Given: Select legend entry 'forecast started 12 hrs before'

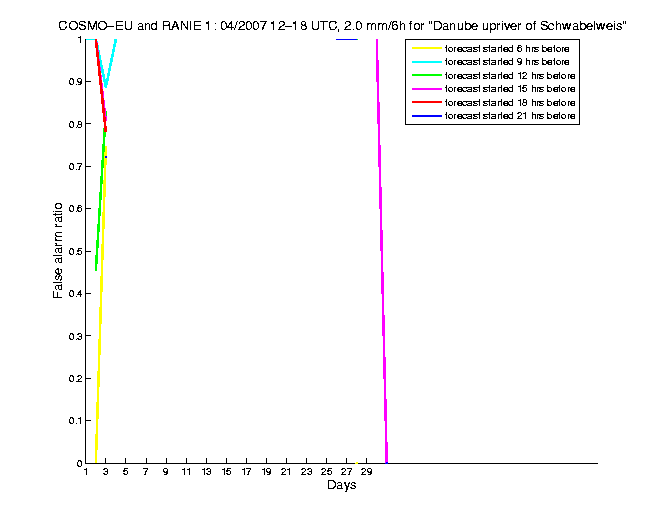Looking at the screenshot, I should click(x=510, y=76).
